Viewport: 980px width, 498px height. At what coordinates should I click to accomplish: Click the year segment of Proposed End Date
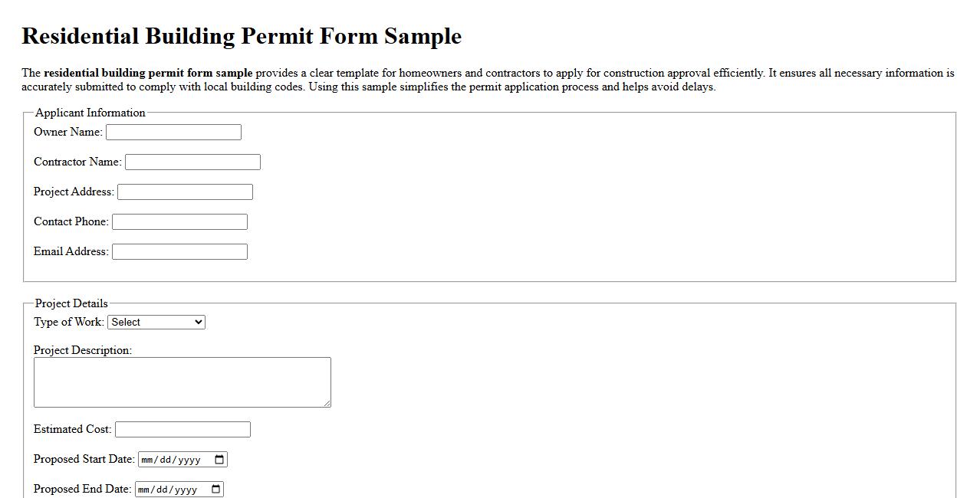pyautogui.click(x=185, y=489)
